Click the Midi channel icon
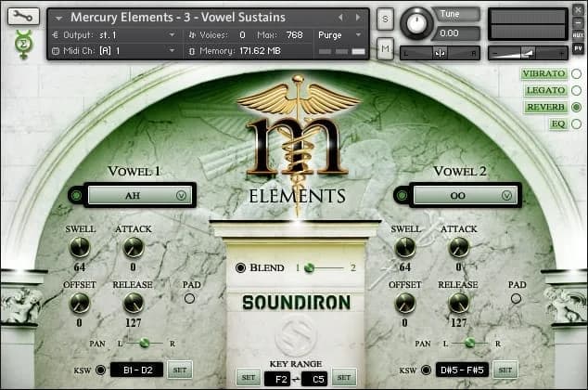Image resolution: width=588 pixels, height=390 pixels. pyautogui.click(x=56, y=51)
